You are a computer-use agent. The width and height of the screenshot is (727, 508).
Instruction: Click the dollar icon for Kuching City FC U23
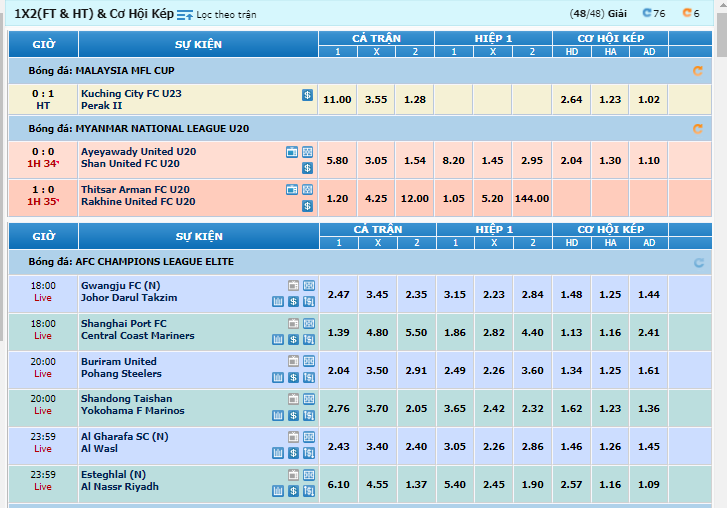coord(307,95)
